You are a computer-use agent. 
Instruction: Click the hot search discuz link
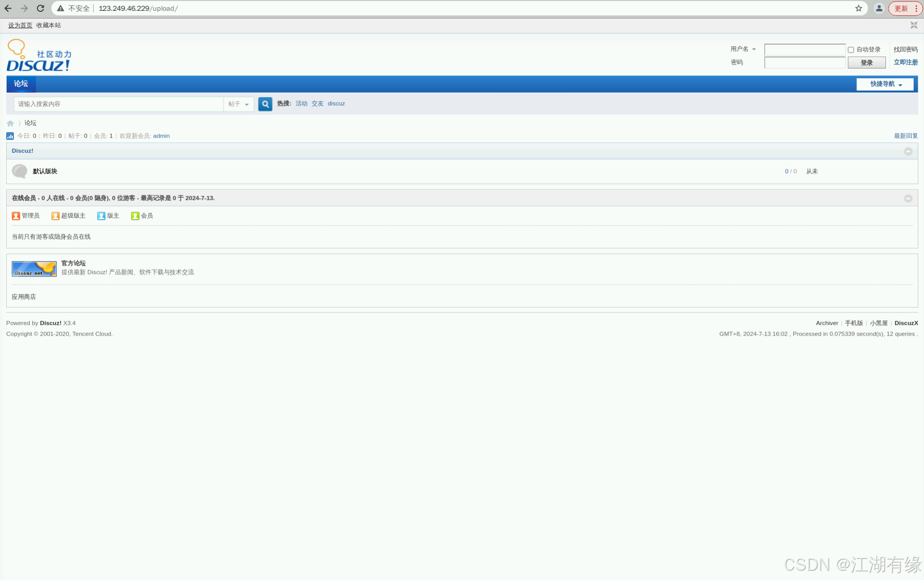[x=336, y=103]
